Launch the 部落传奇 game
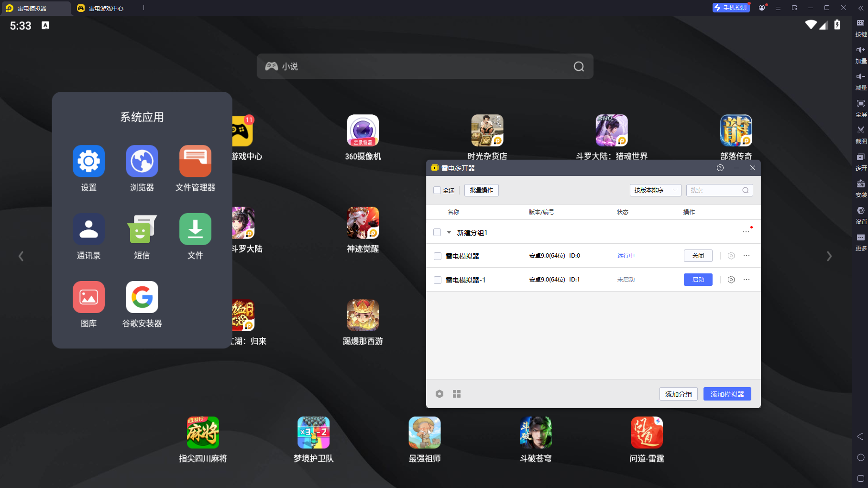 [x=736, y=130]
